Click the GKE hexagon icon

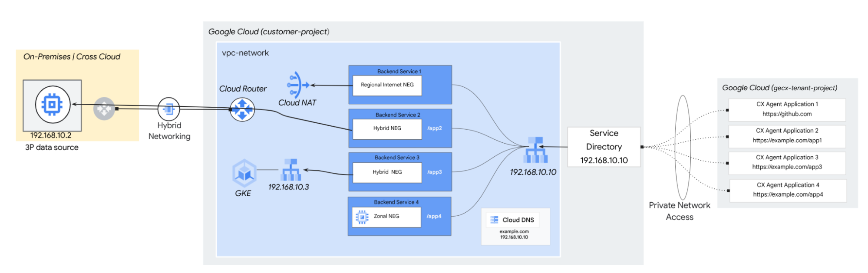click(x=244, y=173)
